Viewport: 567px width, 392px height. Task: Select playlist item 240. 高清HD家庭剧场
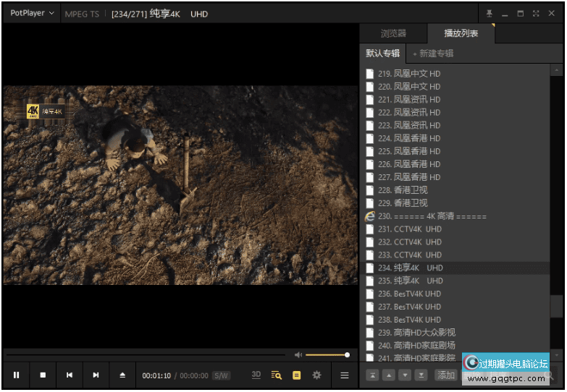pyautogui.click(x=455, y=346)
